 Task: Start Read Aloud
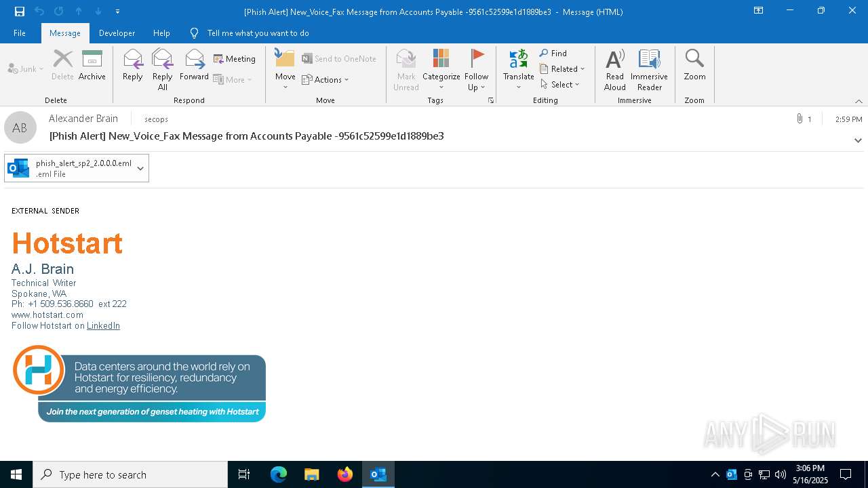click(615, 70)
